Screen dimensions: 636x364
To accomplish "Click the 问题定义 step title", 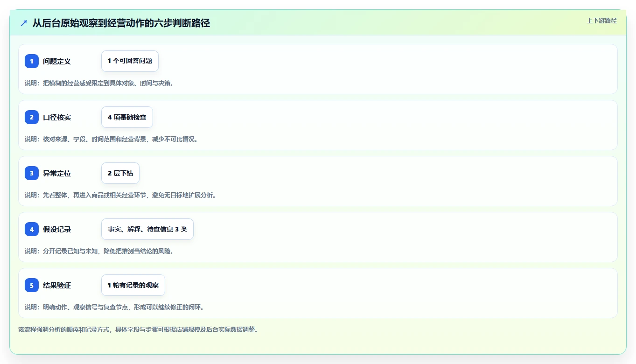I will 57,61.
